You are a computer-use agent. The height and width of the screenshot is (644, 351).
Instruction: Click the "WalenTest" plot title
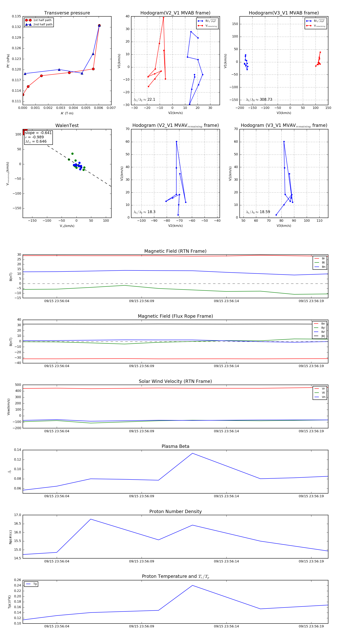tap(67, 125)
